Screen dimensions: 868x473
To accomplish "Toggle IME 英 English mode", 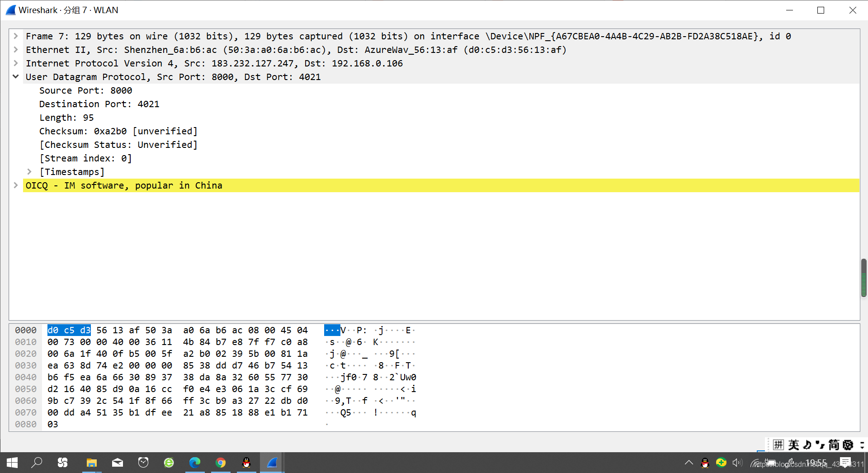I will (793, 445).
